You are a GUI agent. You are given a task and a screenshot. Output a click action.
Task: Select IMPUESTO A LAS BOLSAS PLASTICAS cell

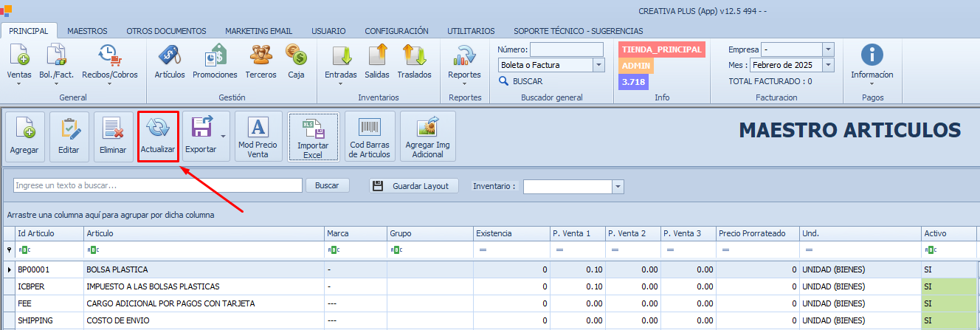click(204, 286)
